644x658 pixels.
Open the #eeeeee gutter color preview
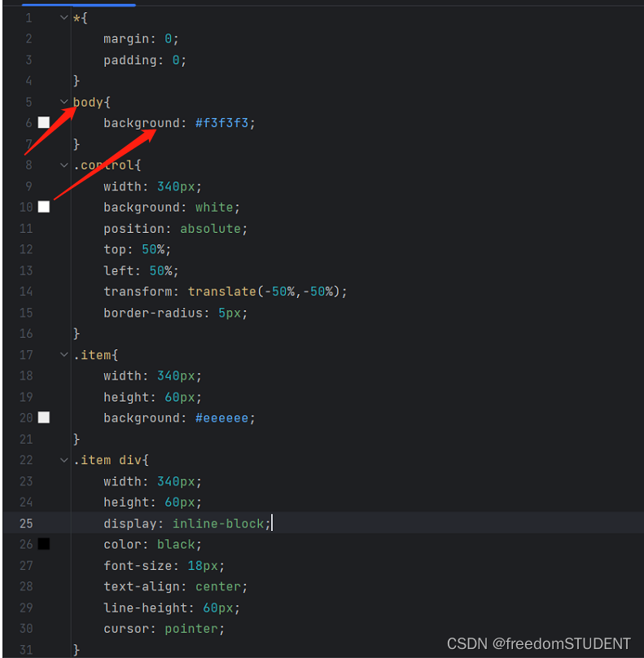click(x=44, y=418)
